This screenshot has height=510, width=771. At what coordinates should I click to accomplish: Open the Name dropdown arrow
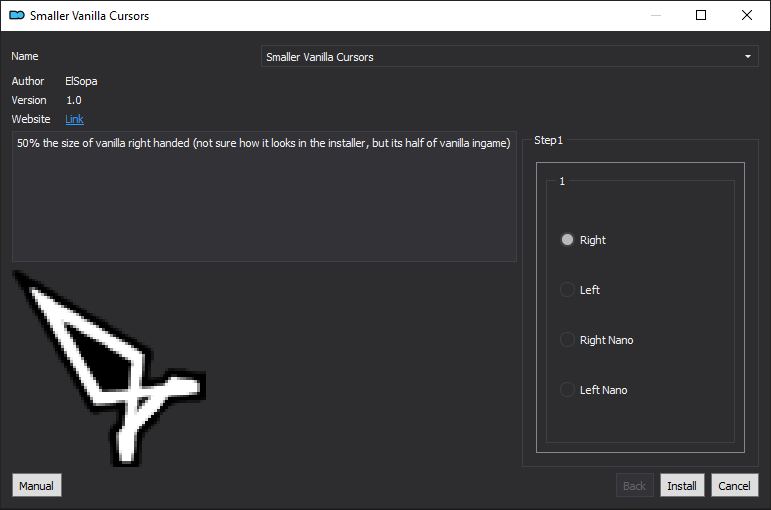(x=747, y=57)
